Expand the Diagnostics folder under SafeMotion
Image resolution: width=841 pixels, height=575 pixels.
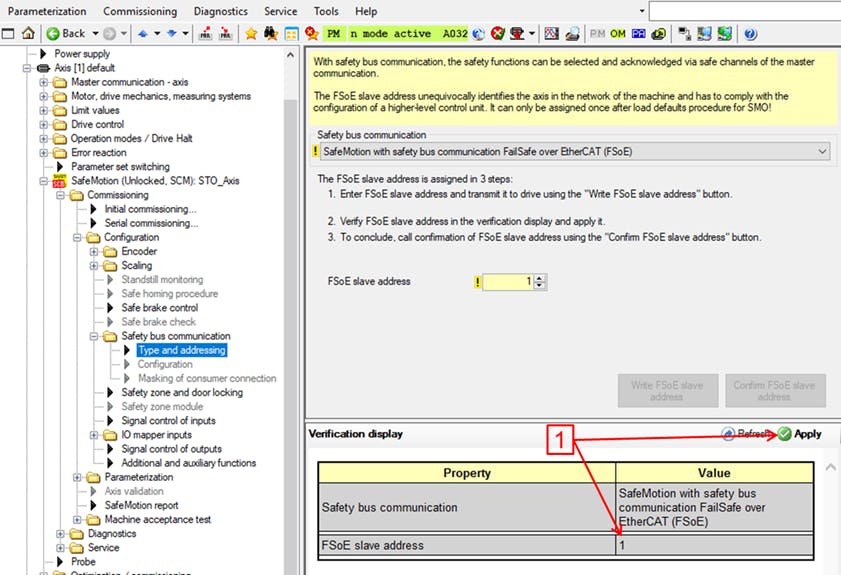[x=61, y=534]
